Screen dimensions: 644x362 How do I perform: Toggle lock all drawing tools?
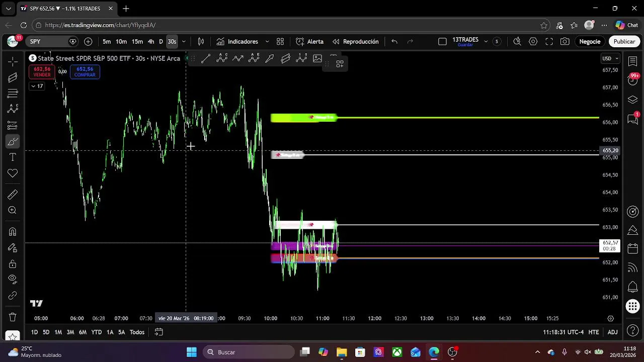13,264
